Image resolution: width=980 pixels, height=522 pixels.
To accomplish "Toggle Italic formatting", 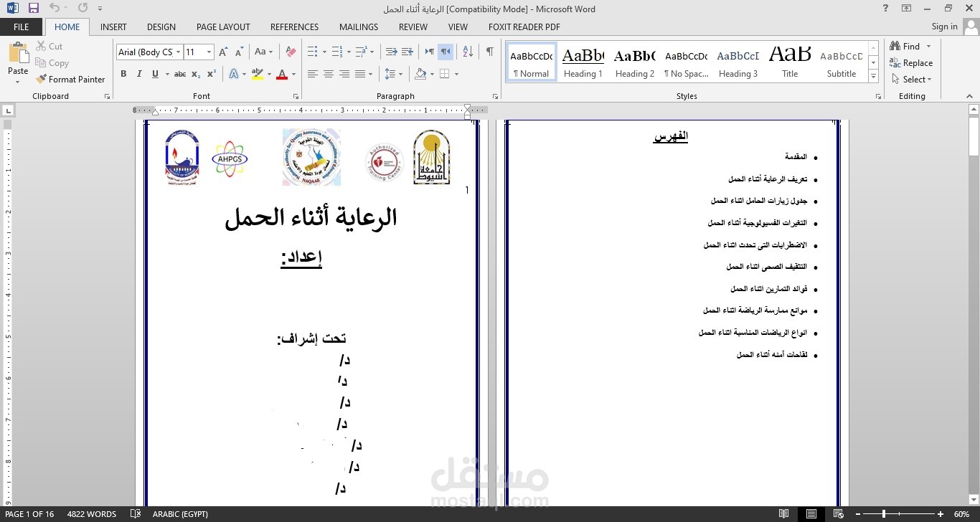I will 139,74.
